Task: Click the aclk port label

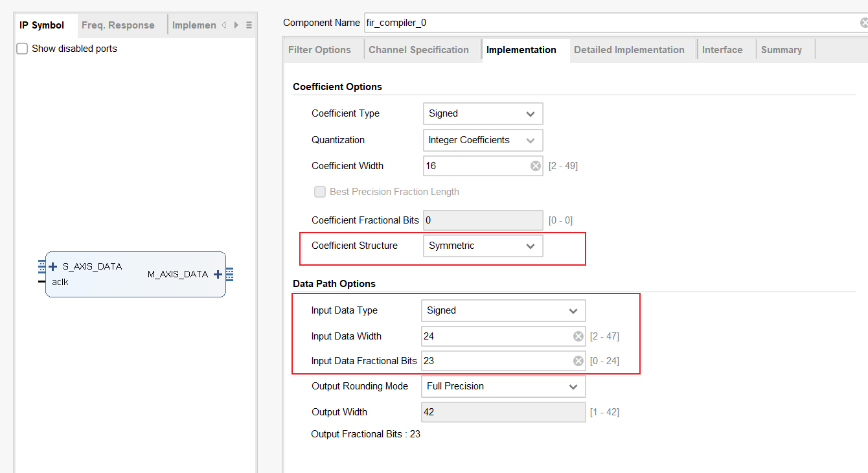Action: coord(60,282)
